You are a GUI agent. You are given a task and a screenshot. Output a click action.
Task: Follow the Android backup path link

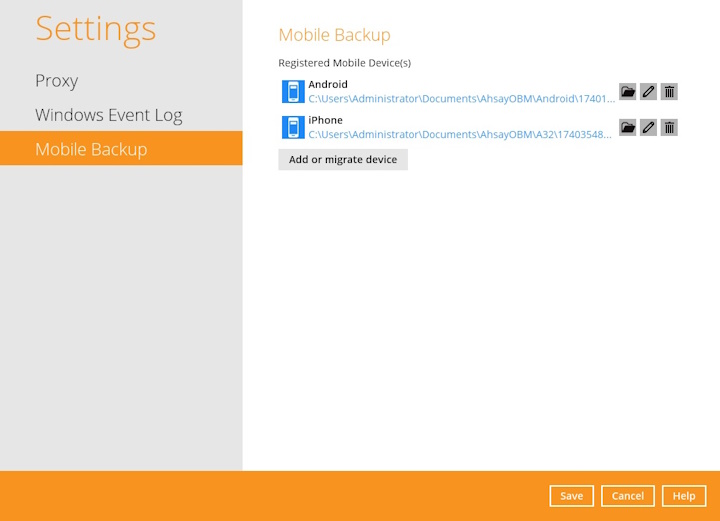tap(461, 99)
